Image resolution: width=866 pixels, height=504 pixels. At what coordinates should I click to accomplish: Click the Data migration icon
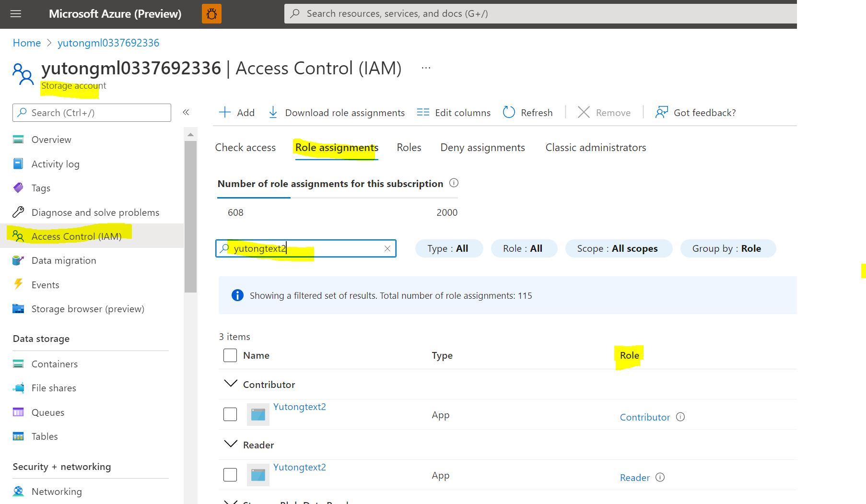[18, 260]
